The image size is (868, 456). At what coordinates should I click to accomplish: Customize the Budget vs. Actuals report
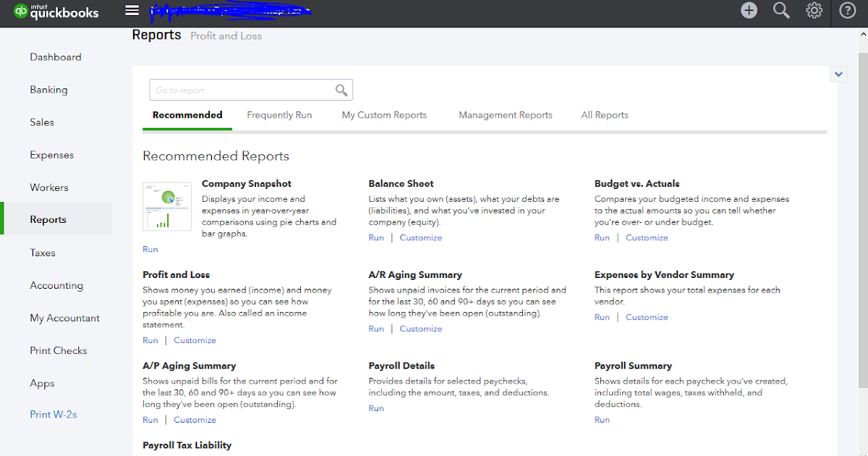[647, 237]
